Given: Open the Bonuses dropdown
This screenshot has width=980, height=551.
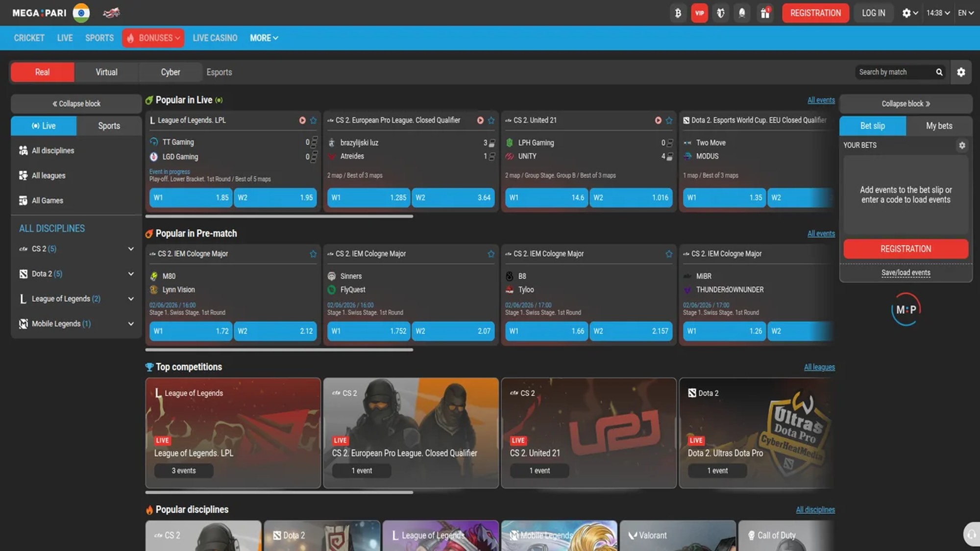Looking at the screenshot, I should point(153,38).
